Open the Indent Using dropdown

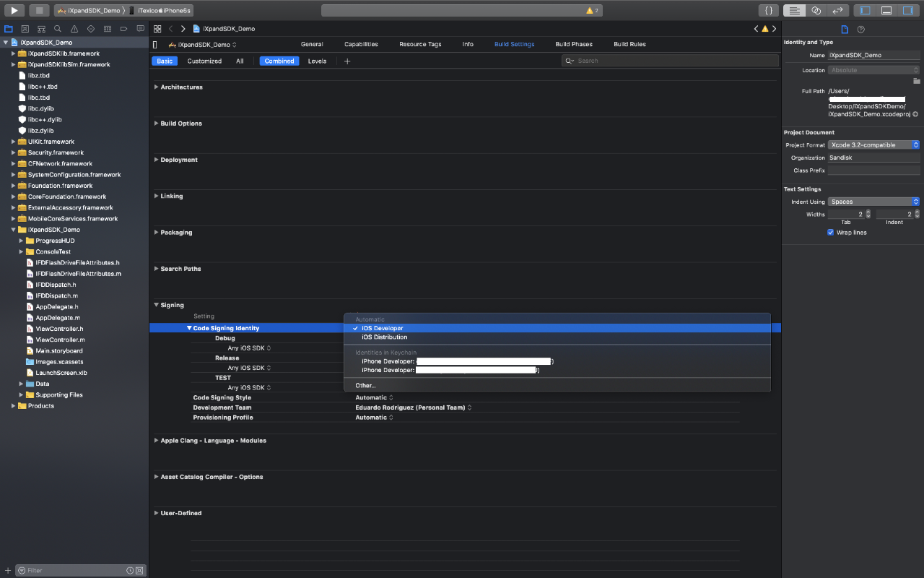[873, 202]
